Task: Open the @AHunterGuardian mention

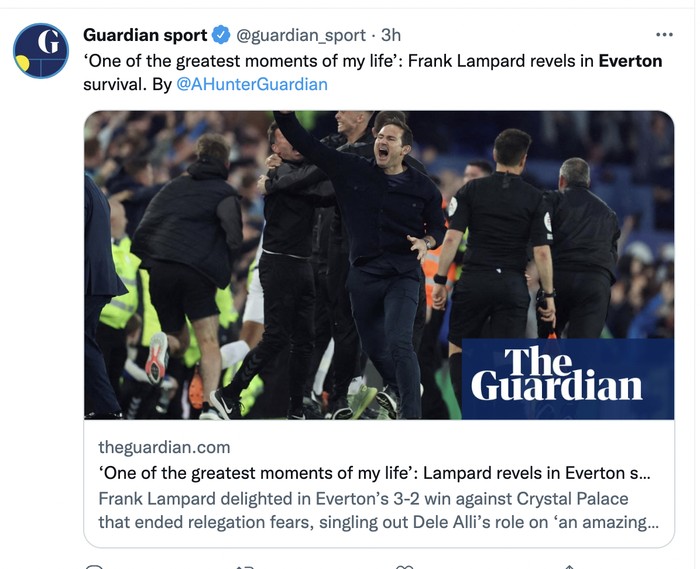Action: 252,84
